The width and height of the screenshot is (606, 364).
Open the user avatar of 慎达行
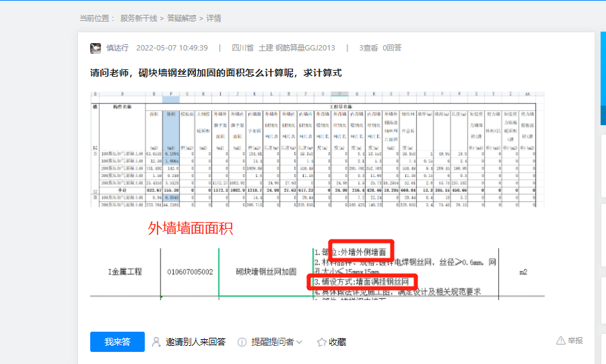coord(96,48)
